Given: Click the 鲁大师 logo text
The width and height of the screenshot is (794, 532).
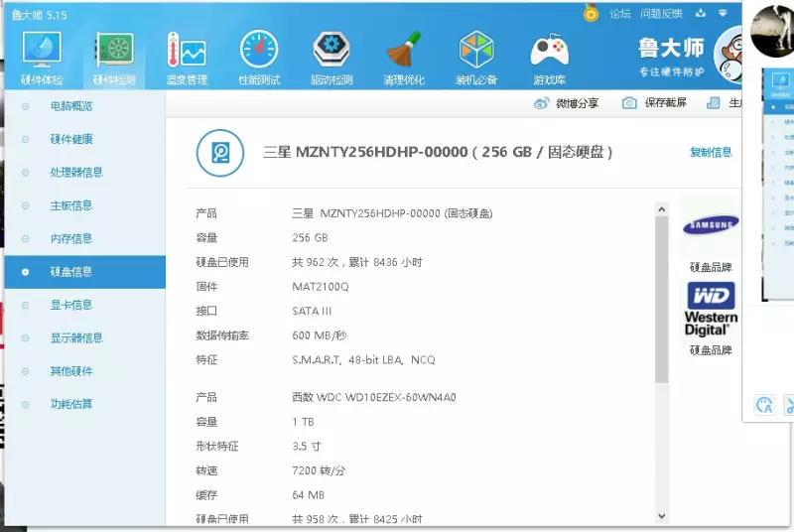Looking at the screenshot, I should [671, 49].
